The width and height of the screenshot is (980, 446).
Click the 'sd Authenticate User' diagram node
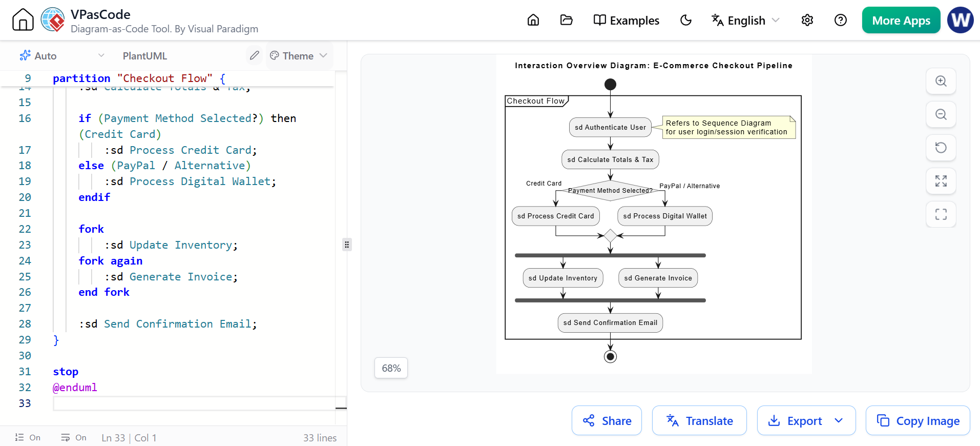pos(610,127)
